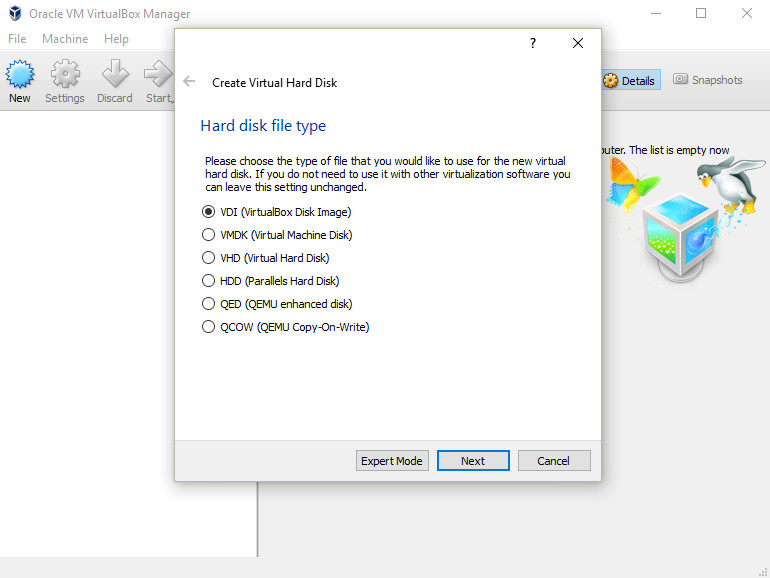Select VHD (Virtual Hard Disk) option

click(209, 258)
